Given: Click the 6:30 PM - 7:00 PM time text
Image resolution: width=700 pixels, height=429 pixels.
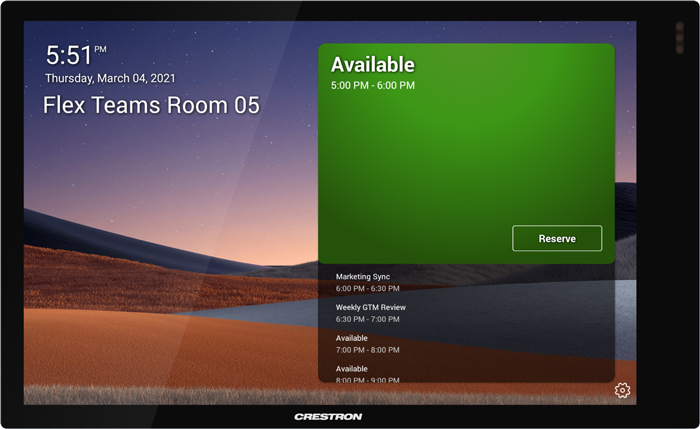Looking at the screenshot, I should pyautogui.click(x=368, y=319).
